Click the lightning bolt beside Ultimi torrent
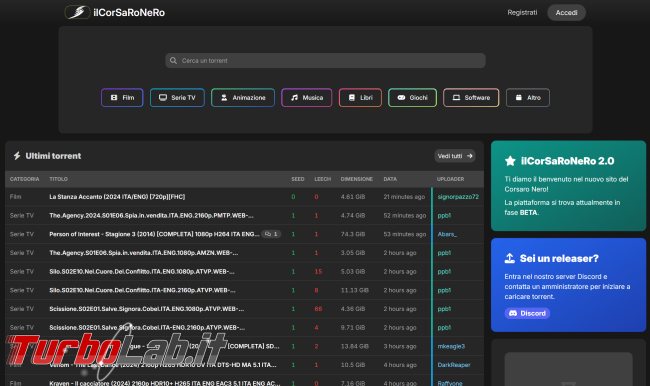Viewport: 650px width, 386px height. click(17, 156)
